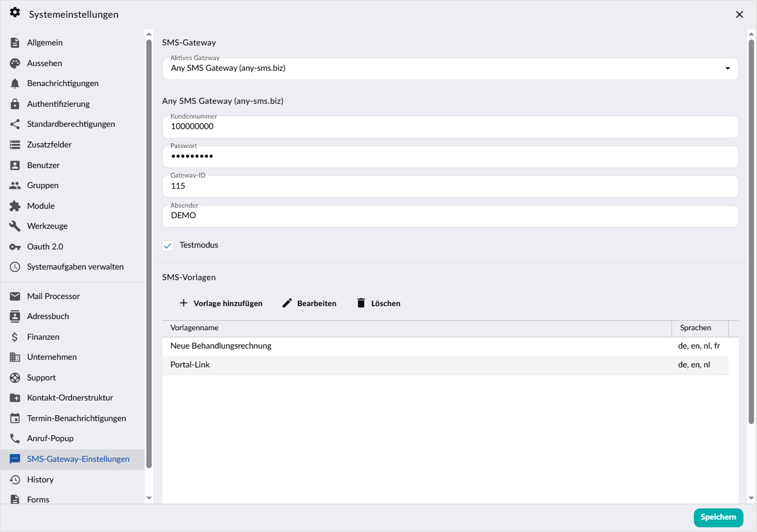Open Module puzzle piece icon
Image resolution: width=757 pixels, height=532 pixels.
coord(15,206)
